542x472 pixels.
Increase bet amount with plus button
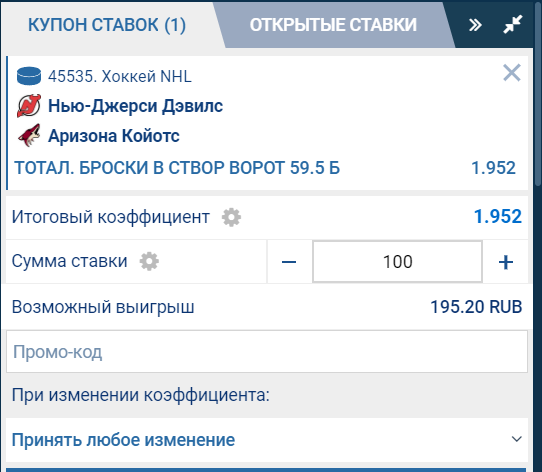506,262
